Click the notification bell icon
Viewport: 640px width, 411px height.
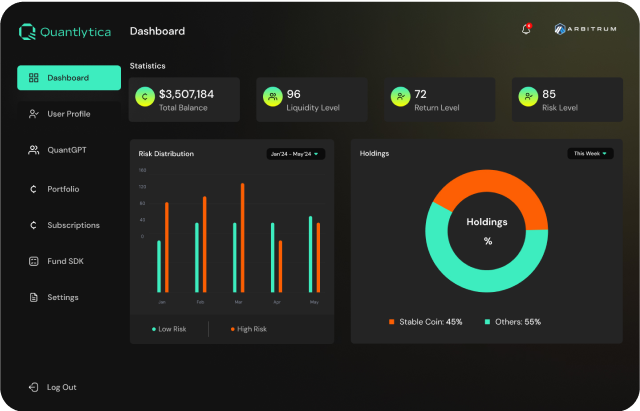tap(526, 29)
